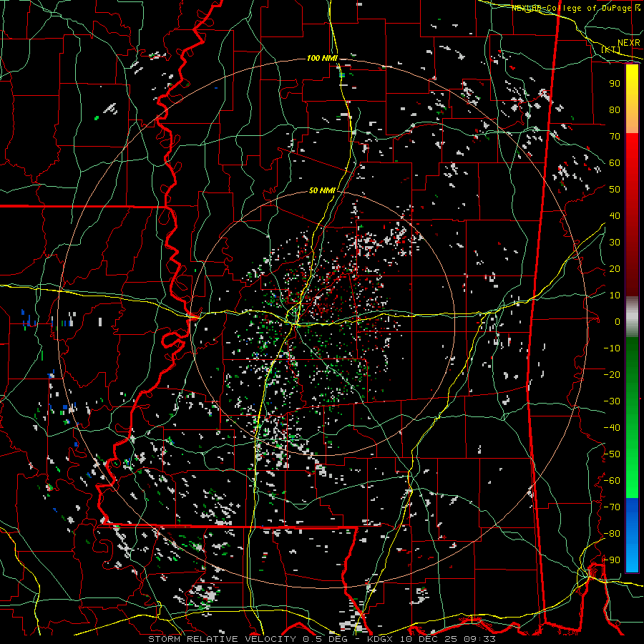Click the 70 value on velocity scale
The image size is (644, 644).
(x=615, y=137)
